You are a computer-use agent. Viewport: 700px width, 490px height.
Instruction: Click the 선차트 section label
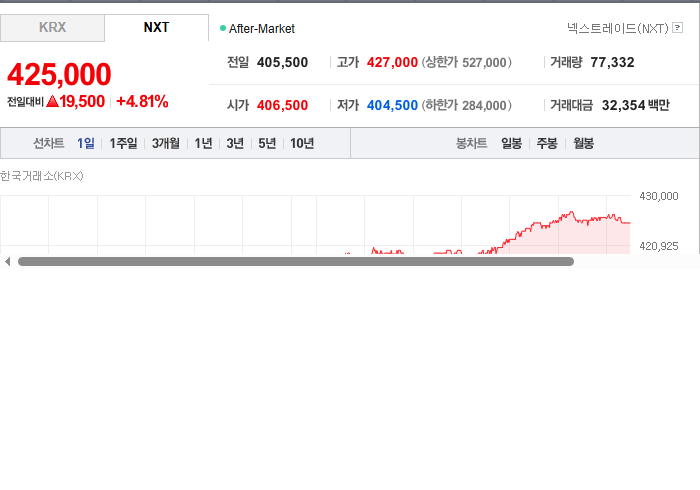click(x=49, y=143)
